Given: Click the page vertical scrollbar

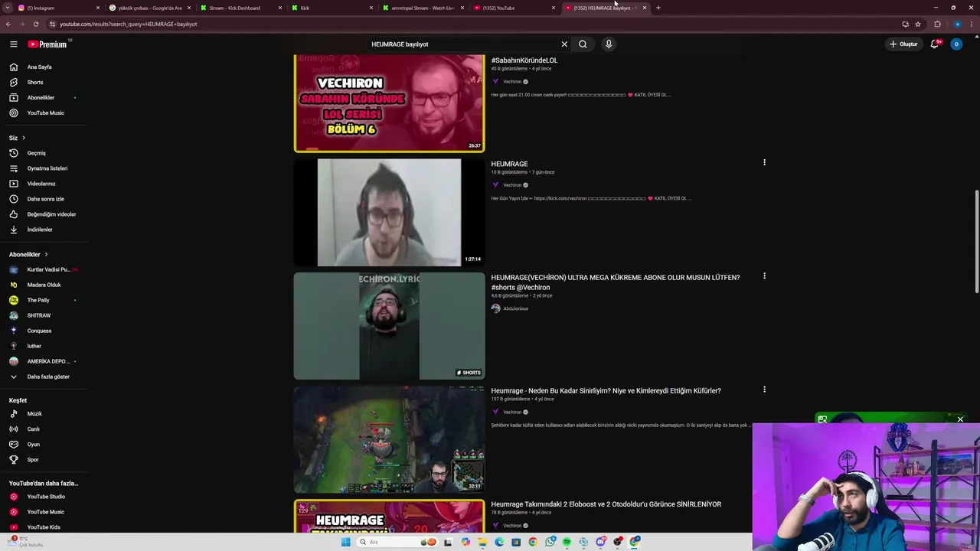Looking at the screenshot, I should pos(977,240).
